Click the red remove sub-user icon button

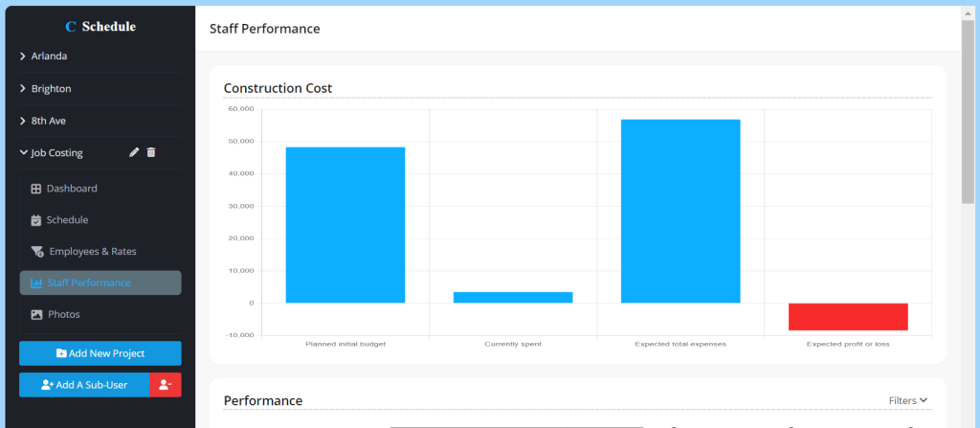click(165, 385)
